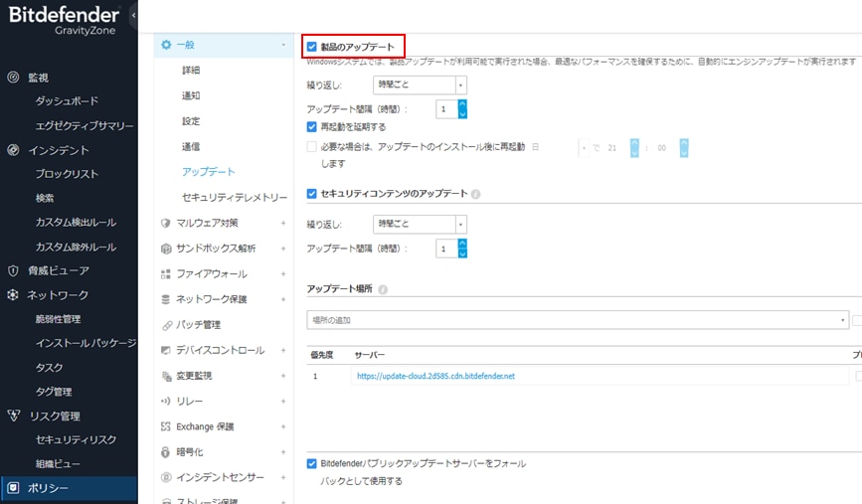Click the サンドボックス解析 cube icon

point(165,249)
